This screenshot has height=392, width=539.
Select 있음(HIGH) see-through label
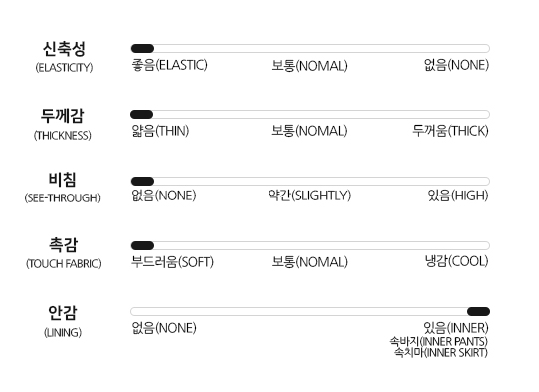pyautogui.click(x=458, y=196)
